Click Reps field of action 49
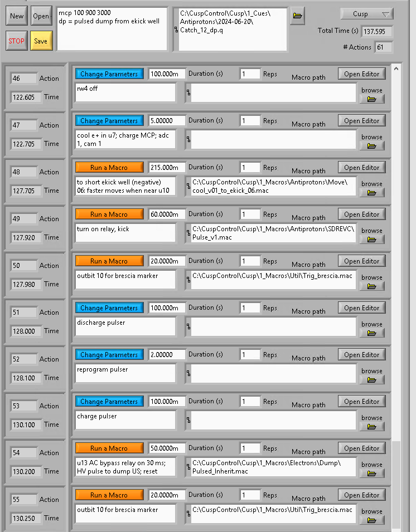This screenshot has height=532, width=416. pos(250,214)
